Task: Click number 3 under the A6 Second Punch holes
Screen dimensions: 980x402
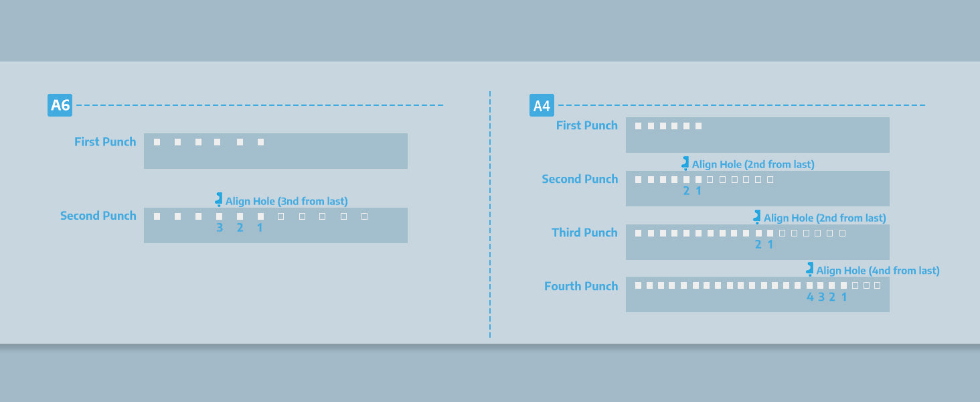Action: pos(220,228)
